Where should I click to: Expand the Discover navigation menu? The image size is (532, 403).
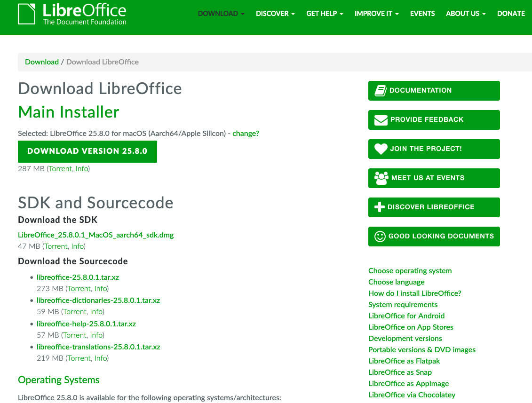point(275,14)
